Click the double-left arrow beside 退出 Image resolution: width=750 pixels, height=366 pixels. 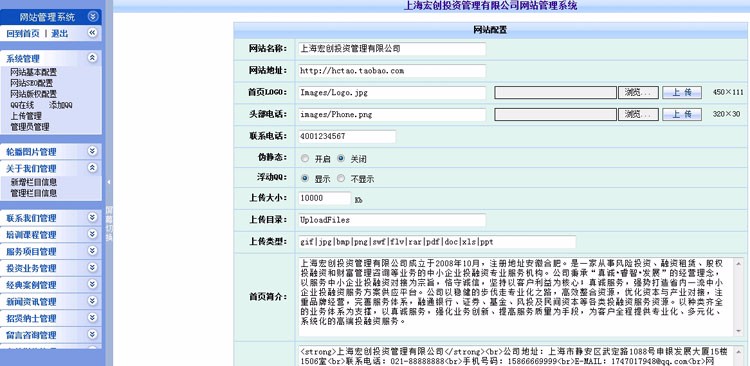click(93, 33)
